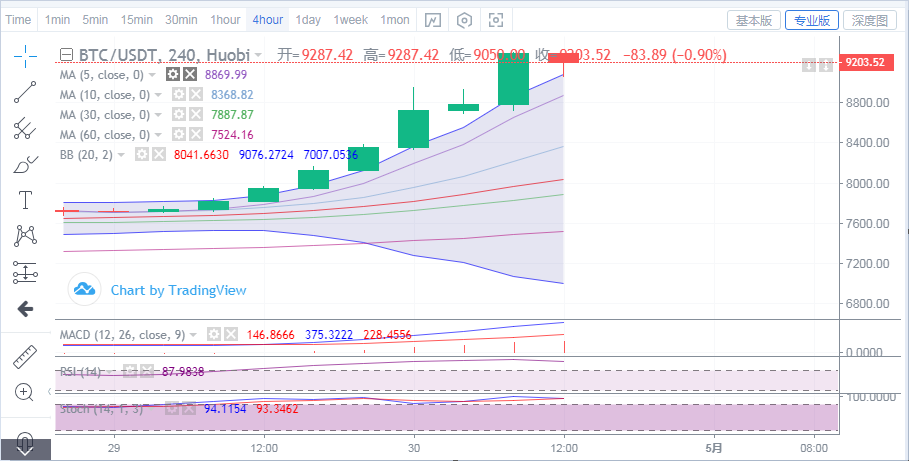The width and height of the screenshot is (909, 461).
Task: Select the 1hour timeframe
Action: 225,20
